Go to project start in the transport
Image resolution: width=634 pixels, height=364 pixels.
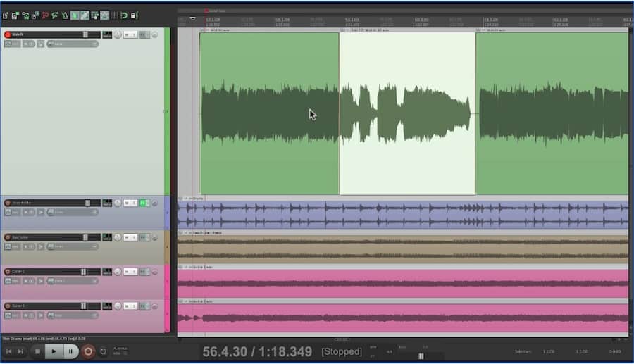9,351
